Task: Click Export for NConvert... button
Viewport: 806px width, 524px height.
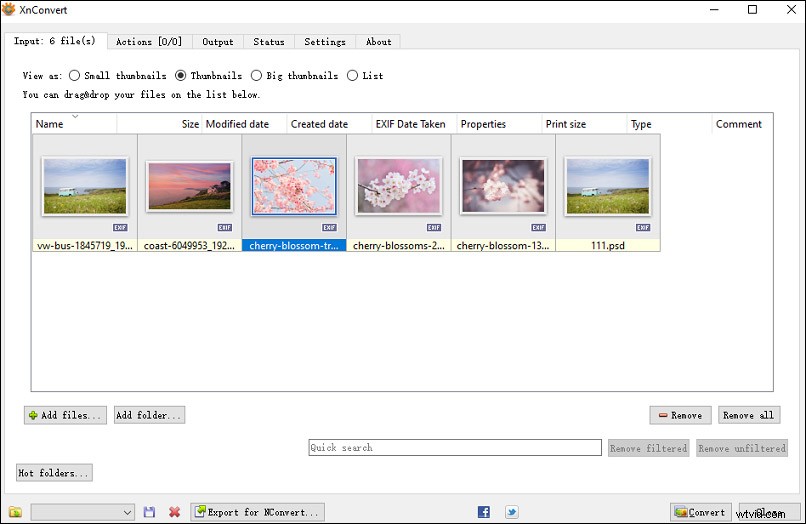Action: (258, 512)
